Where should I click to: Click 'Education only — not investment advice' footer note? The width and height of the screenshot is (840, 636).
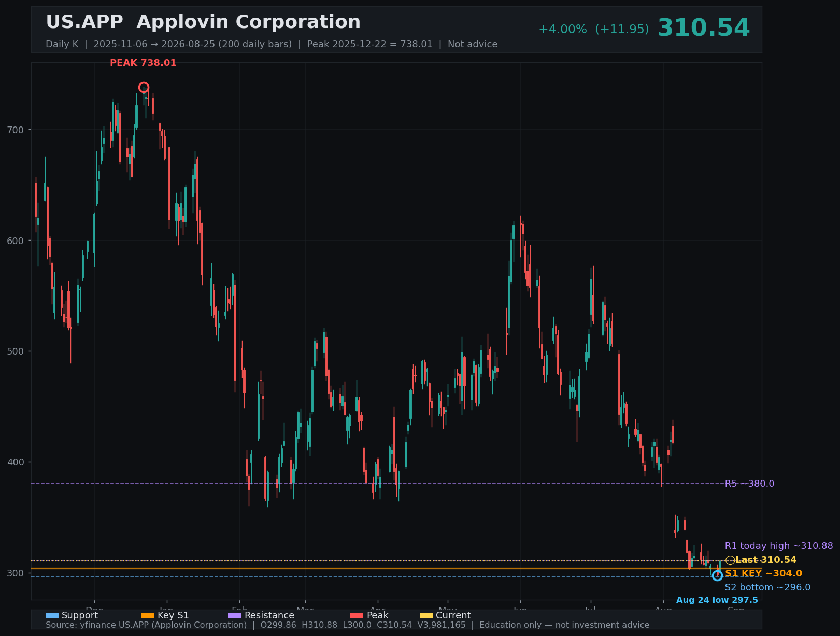tap(564, 625)
